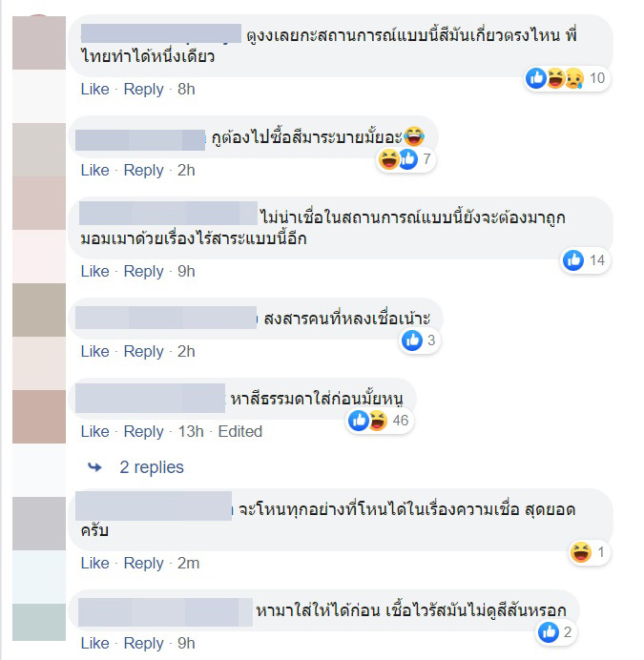The width and height of the screenshot is (644, 660).
Task: Open avatar of the last comment's author
Action: click(39, 622)
